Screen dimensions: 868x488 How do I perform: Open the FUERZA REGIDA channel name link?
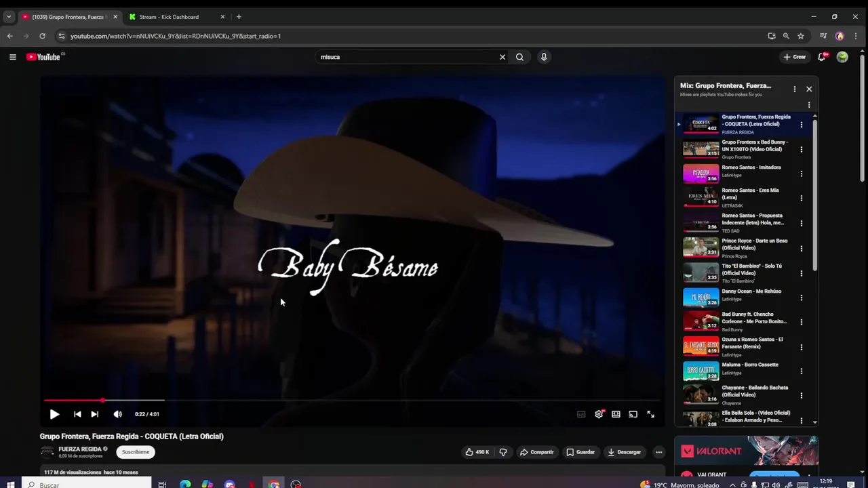pyautogui.click(x=80, y=449)
